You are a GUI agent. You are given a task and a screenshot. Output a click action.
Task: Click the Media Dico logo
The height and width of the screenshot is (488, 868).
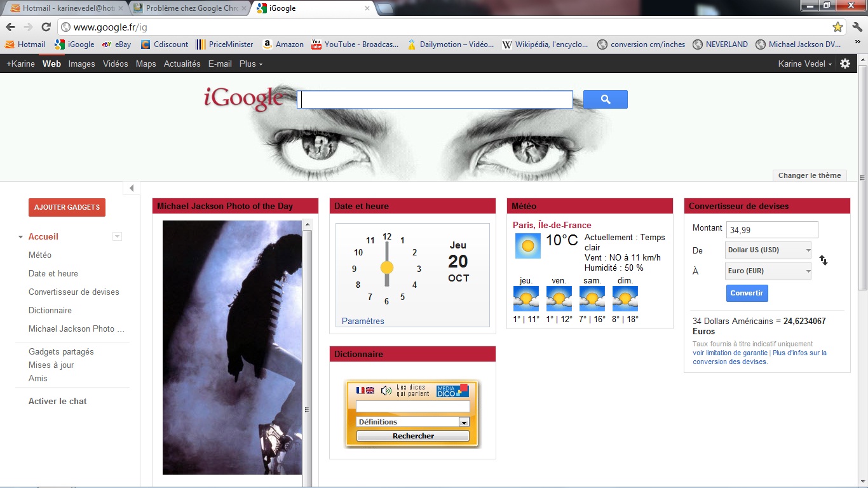point(452,390)
